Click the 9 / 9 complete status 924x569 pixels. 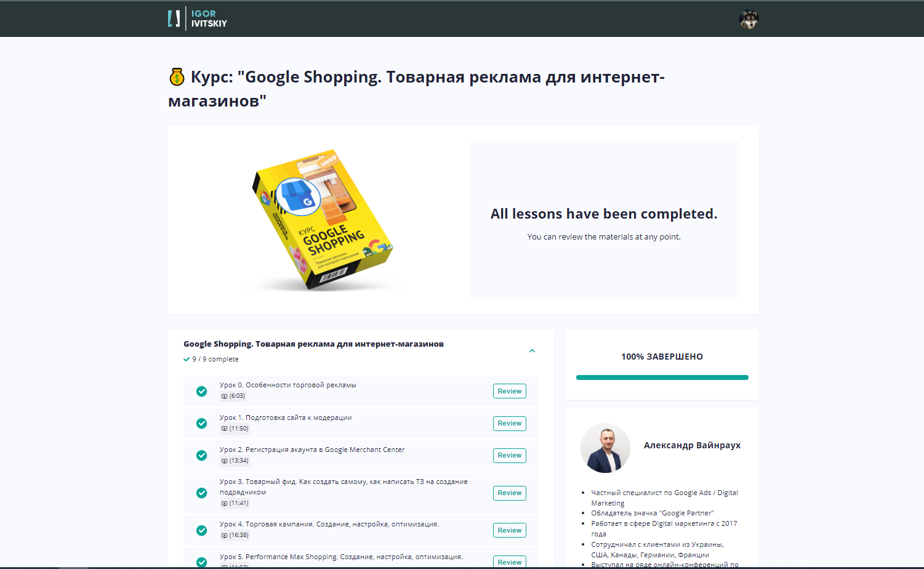tap(211, 359)
